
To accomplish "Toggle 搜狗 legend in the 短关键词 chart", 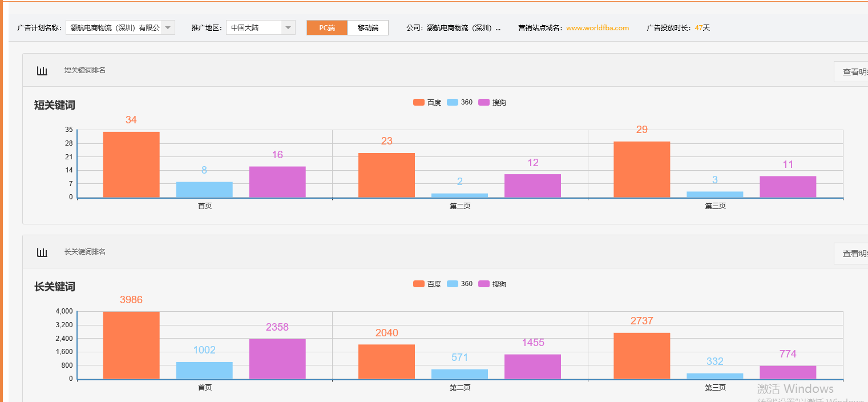I will [492, 103].
